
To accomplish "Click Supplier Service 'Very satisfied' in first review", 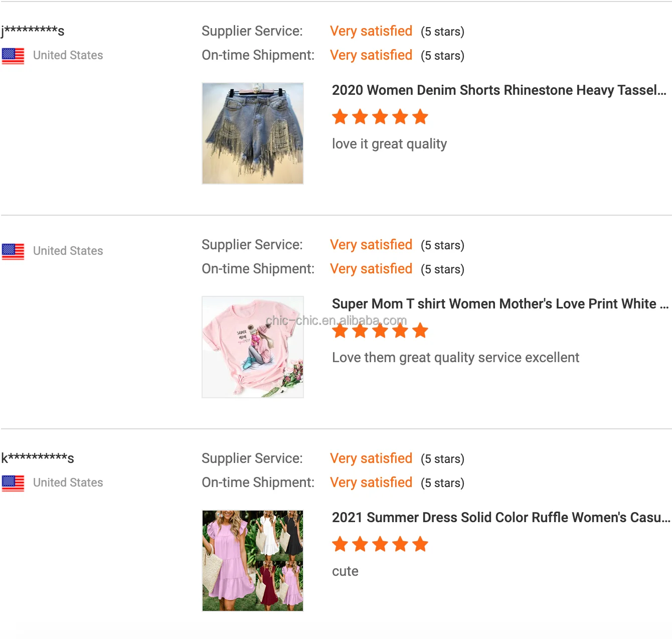I will coord(371,31).
